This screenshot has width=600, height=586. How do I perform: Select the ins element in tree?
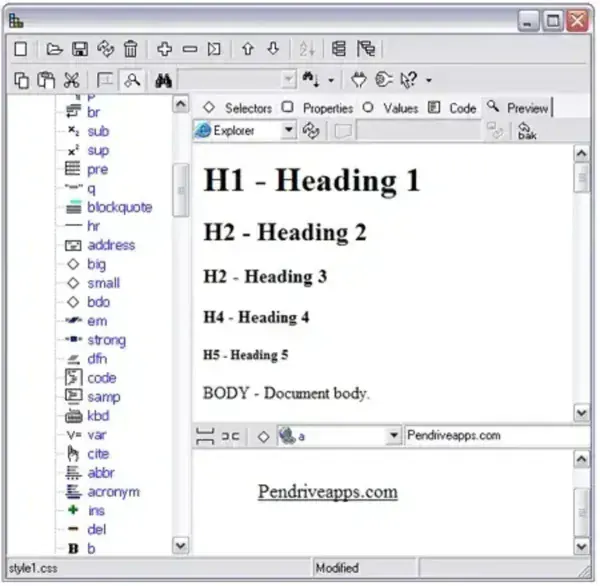(x=96, y=511)
